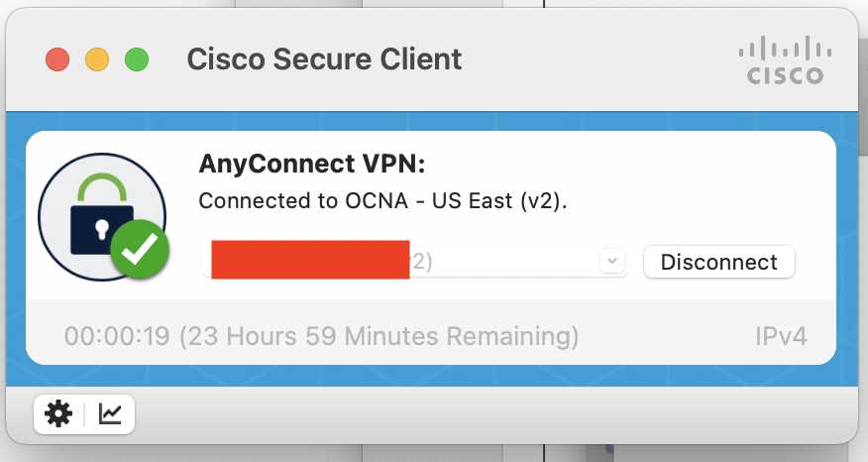Click the padlock VPN status icon
Screen dimensions: 868x462
[x=102, y=216]
